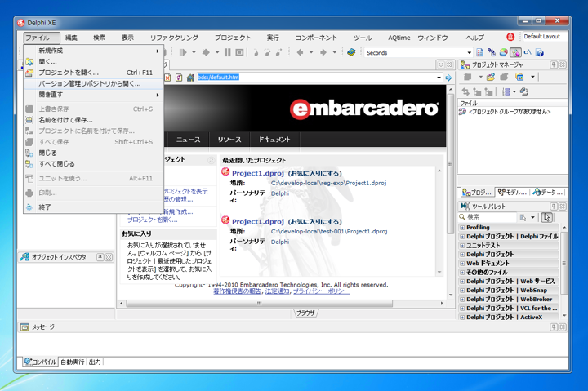
Task: Switch to the モデル... tab
Action: pos(512,193)
